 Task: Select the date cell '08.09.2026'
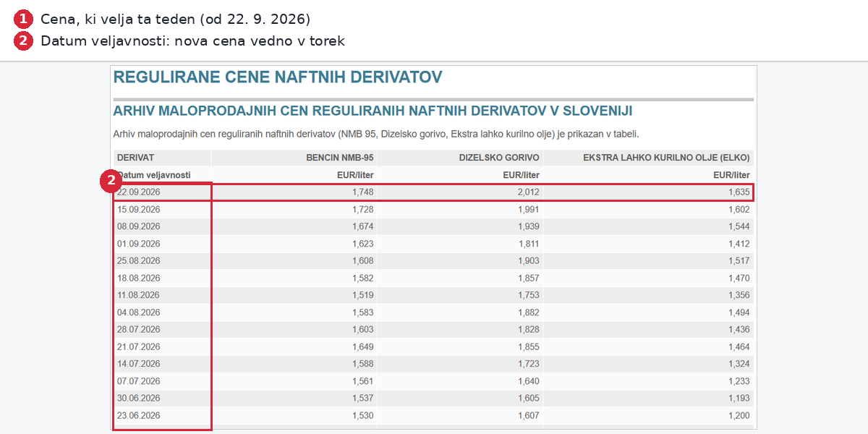(139, 226)
